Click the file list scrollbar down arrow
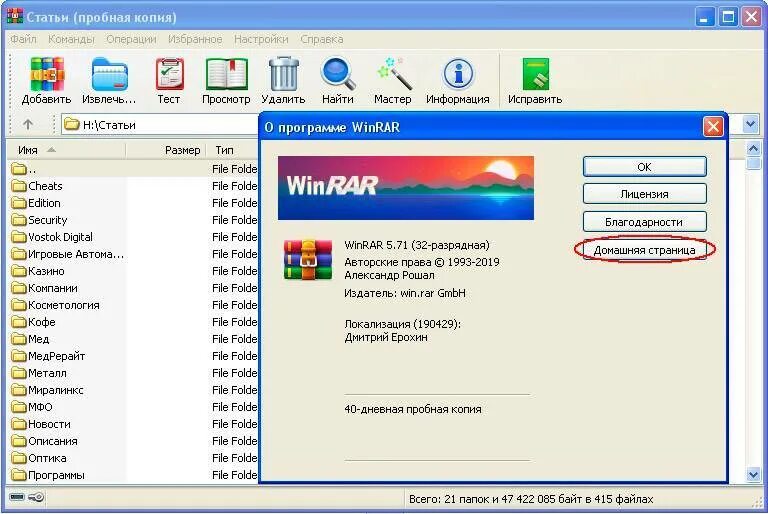 click(753, 474)
